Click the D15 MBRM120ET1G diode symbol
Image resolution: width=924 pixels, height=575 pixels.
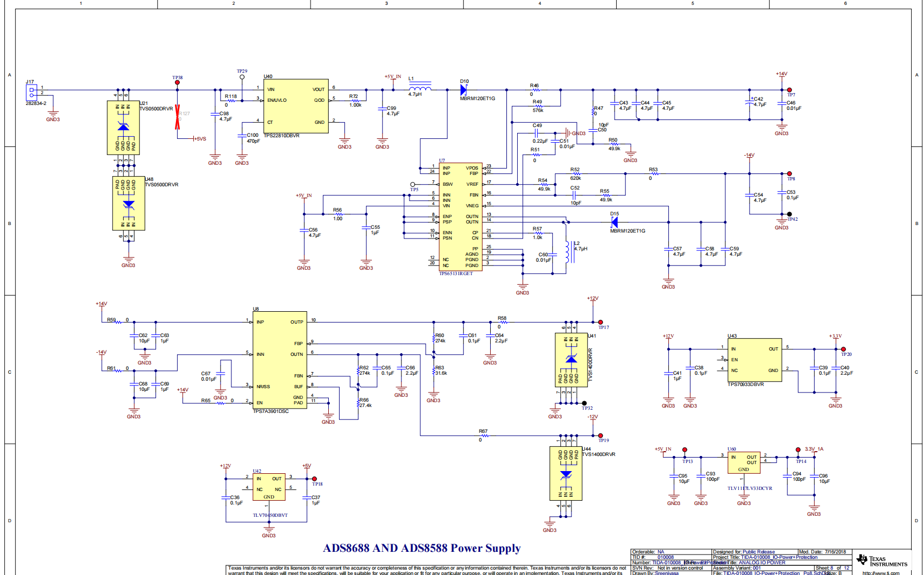[x=615, y=222]
